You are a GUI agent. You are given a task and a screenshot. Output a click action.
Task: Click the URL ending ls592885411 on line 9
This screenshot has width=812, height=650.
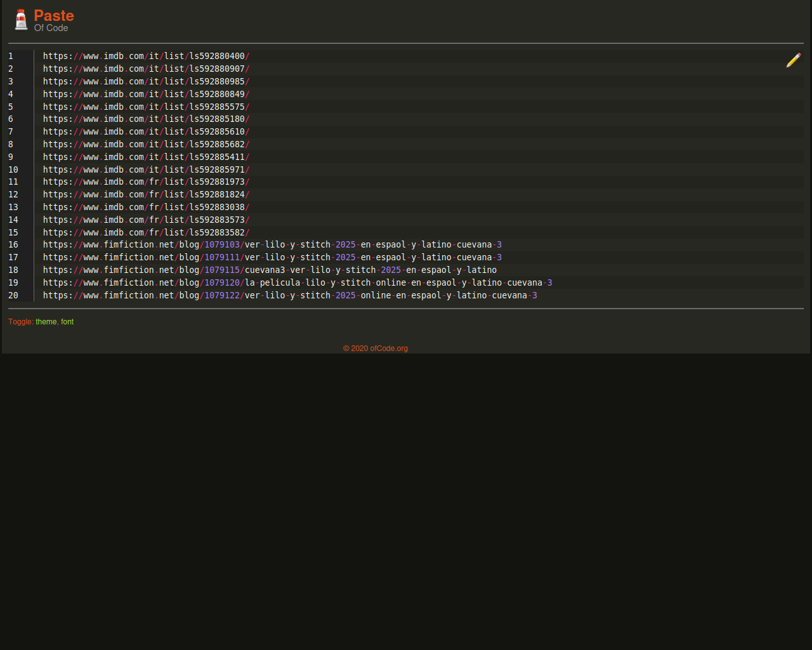click(x=147, y=157)
